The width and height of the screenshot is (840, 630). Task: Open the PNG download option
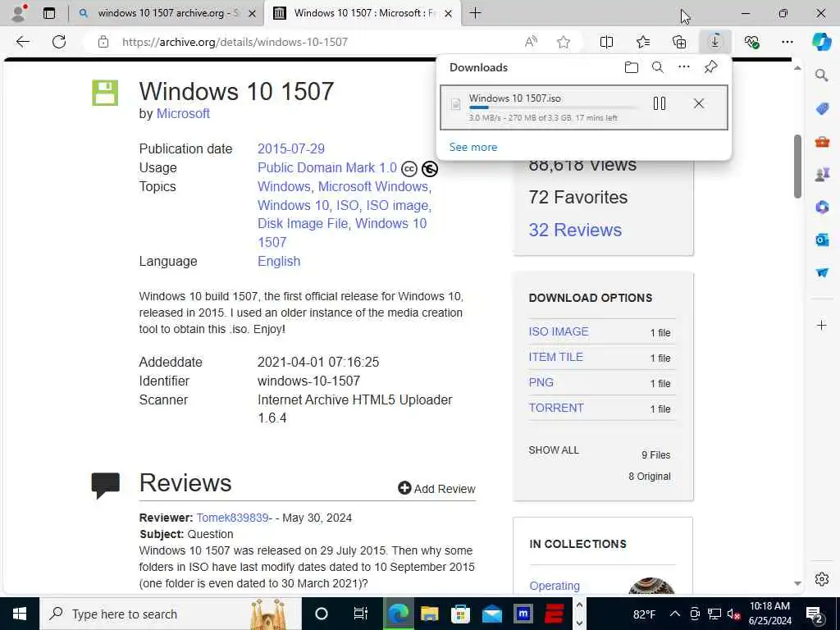tap(541, 382)
